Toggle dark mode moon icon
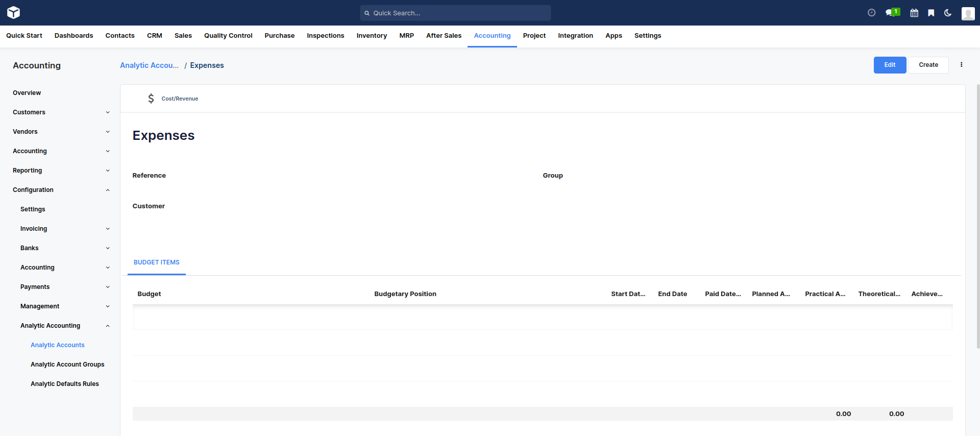Screen dimensions: 980x436 click(948, 13)
